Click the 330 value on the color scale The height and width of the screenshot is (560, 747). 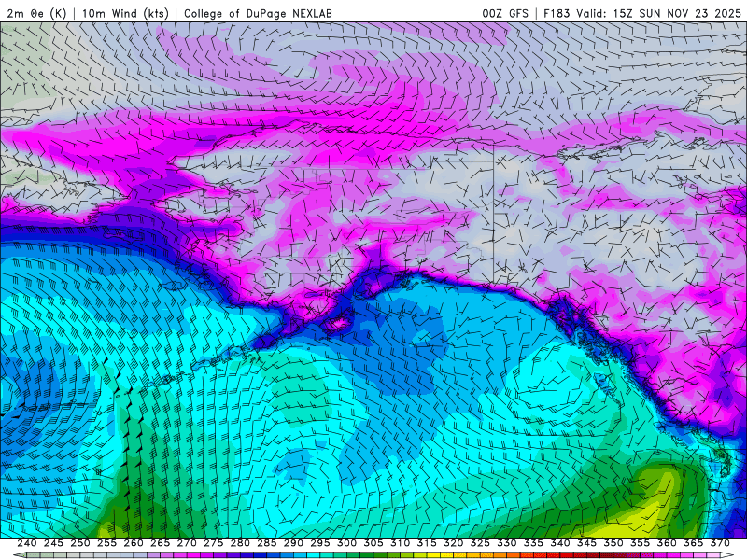(507, 543)
